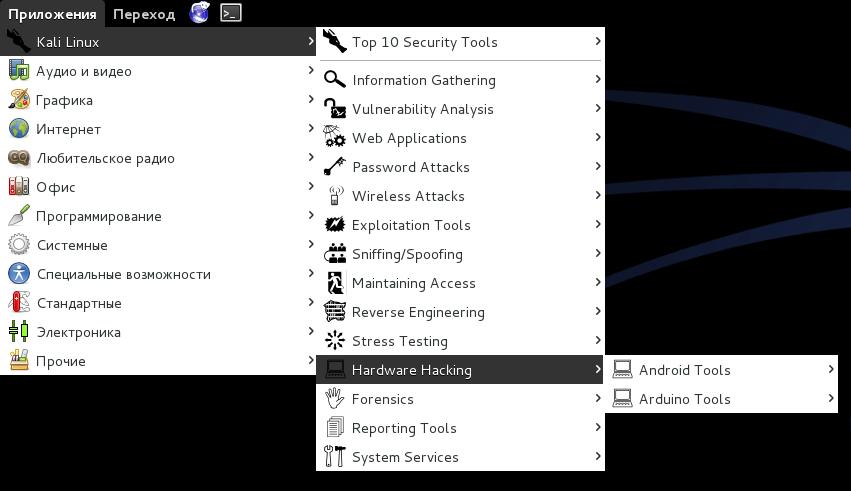Expand the Arduino Tools submenu arrow

click(x=830, y=399)
